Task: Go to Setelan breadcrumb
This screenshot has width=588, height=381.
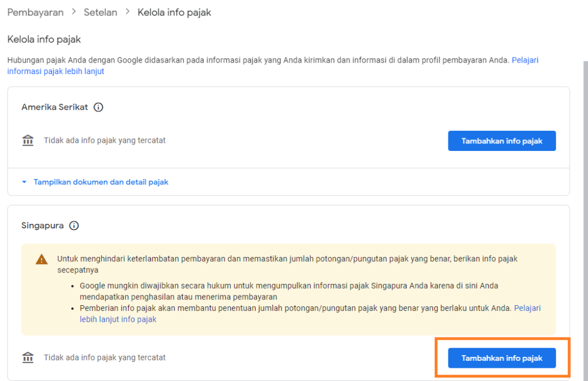Action: click(100, 13)
